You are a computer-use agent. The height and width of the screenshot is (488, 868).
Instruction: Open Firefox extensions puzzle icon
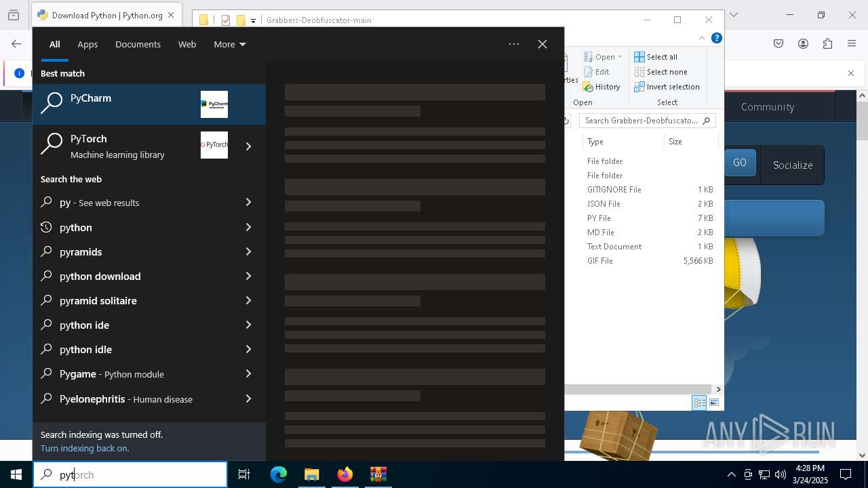click(x=827, y=43)
